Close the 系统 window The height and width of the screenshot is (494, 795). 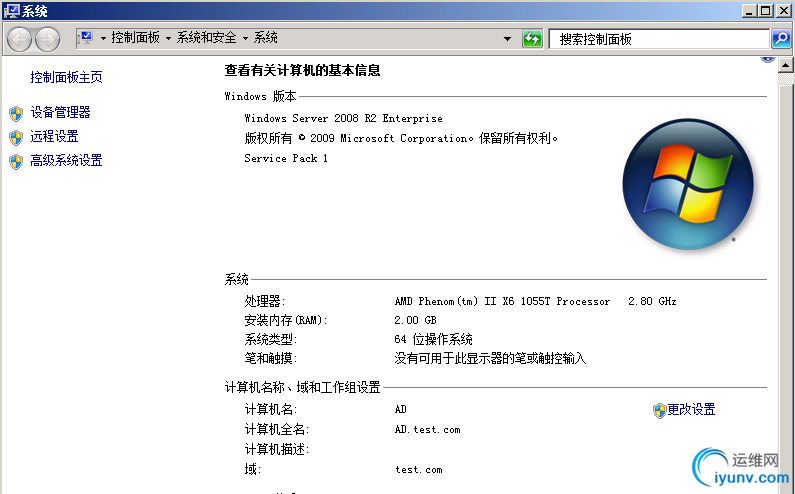coord(784,10)
